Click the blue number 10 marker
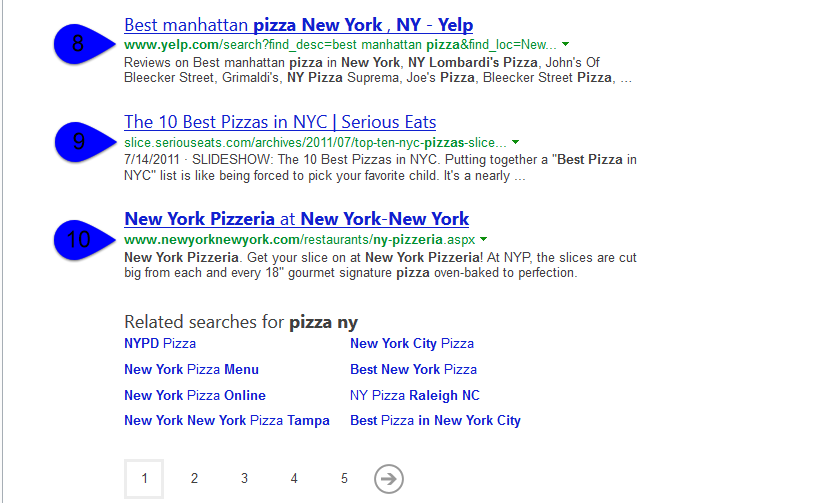 pos(80,238)
